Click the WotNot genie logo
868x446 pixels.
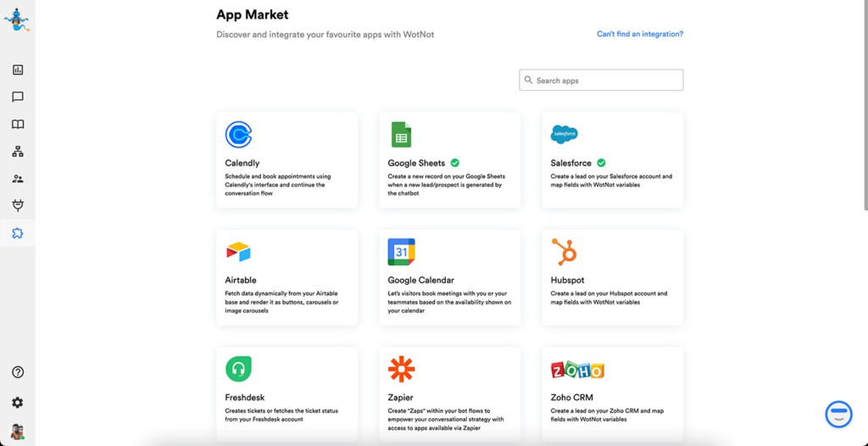point(17,20)
